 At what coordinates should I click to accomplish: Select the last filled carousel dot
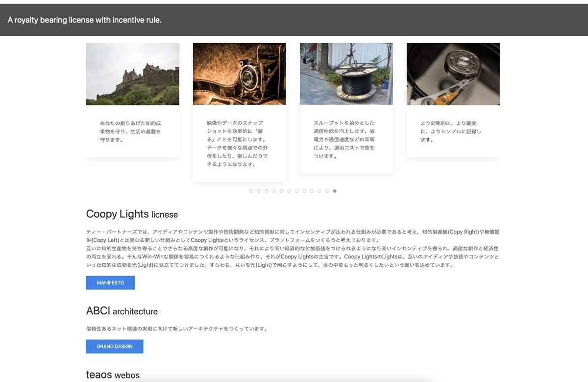click(x=335, y=191)
